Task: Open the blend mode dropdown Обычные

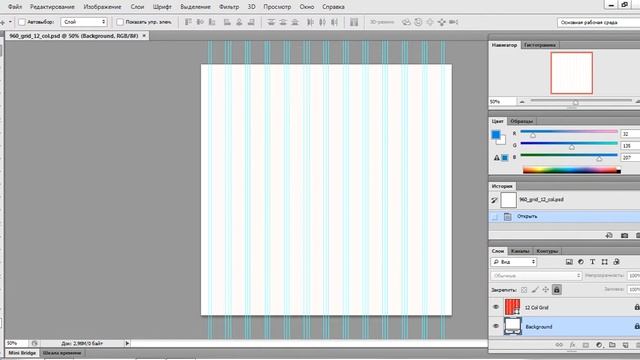Action: pos(536,276)
